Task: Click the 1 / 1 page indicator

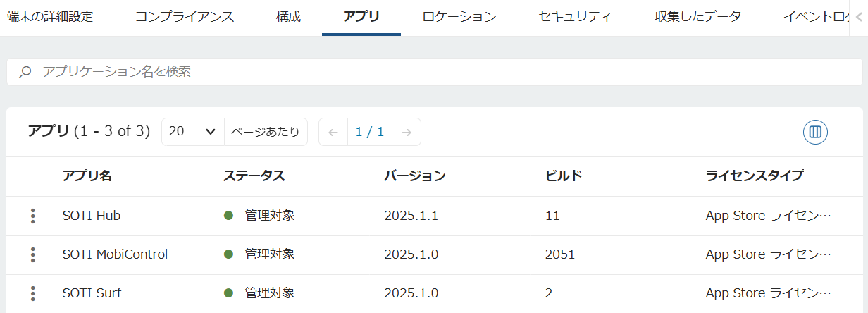Action: click(370, 132)
